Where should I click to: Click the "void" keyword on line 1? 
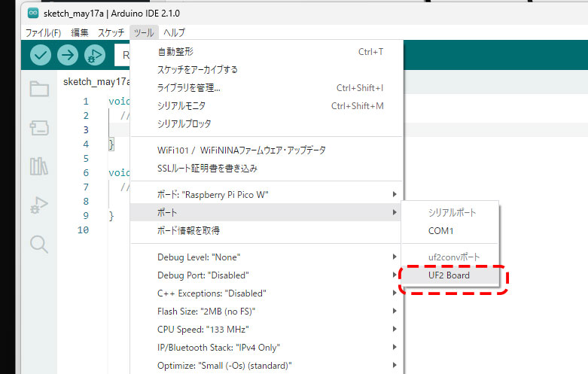point(119,101)
